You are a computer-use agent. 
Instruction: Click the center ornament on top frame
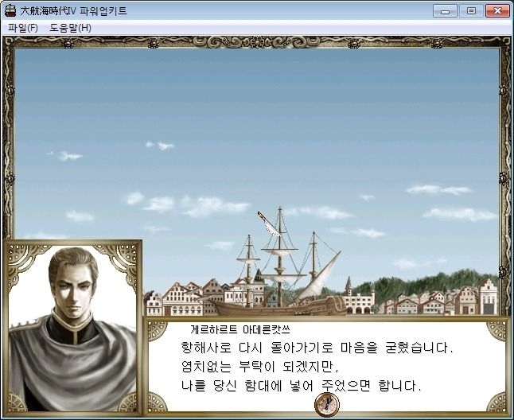tap(257, 43)
